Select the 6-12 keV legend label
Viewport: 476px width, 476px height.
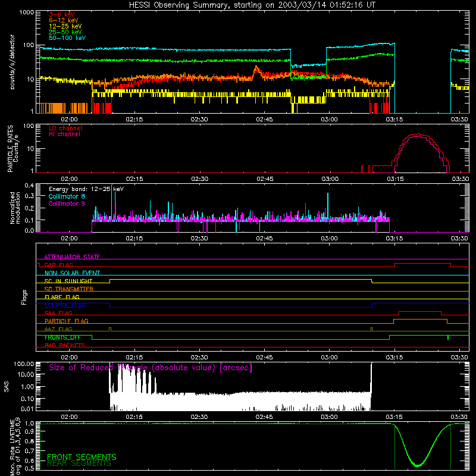[x=64, y=20]
